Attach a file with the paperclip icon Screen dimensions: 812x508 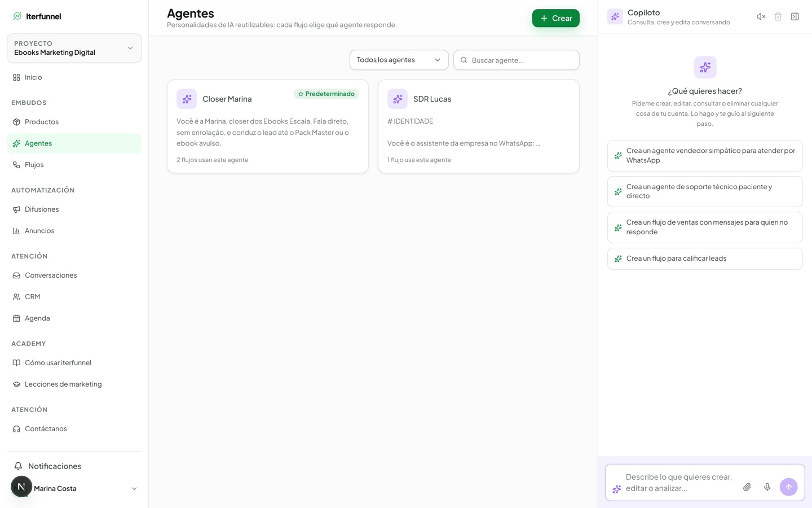(747, 487)
